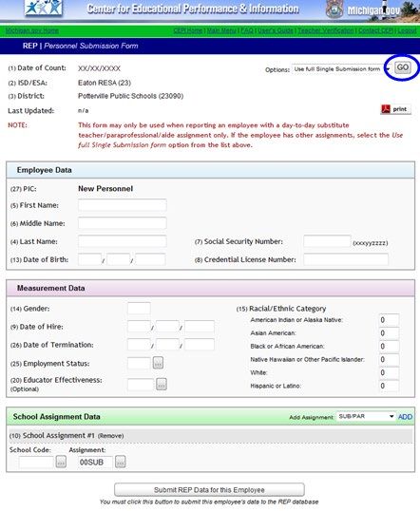Image resolution: width=420 pixels, height=511 pixels.
Task: Open the Educator Effectiveness lookup button
Action: pyautogui.click(x=162, y=385)
